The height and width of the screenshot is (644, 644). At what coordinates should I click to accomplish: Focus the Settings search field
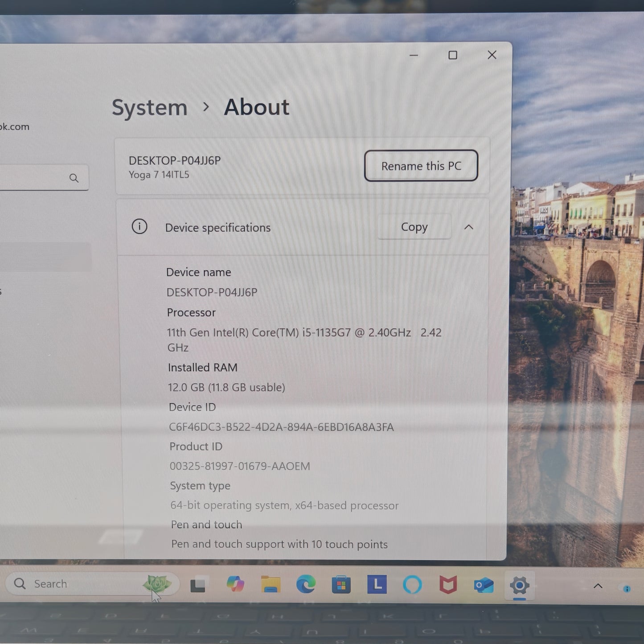[x=44, y=178]
